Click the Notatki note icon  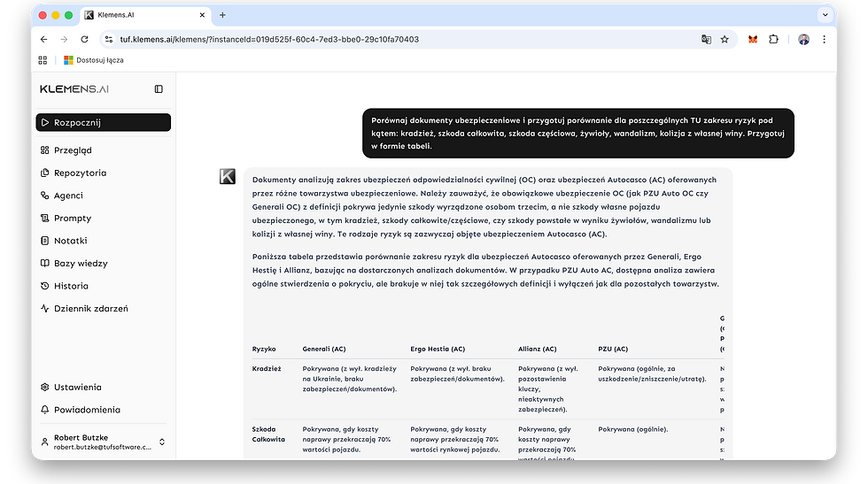click(45, 241)
